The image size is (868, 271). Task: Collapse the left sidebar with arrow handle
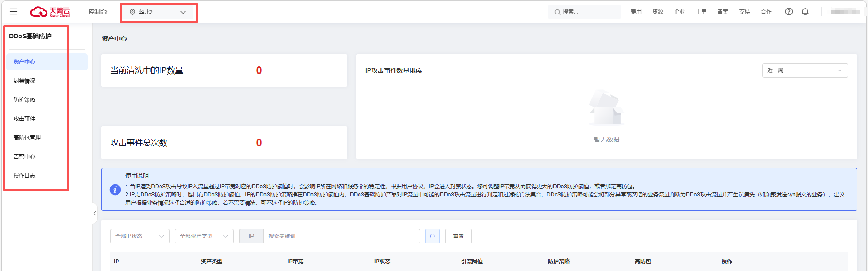[x=94, y=213]
